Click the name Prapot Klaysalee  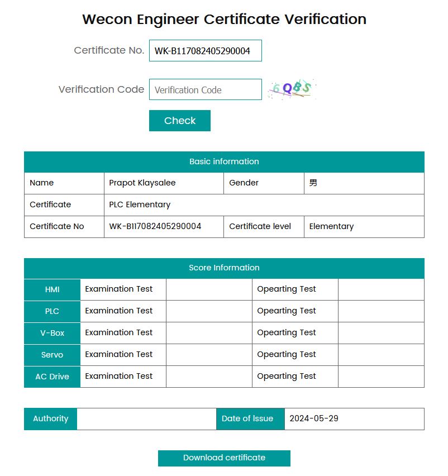(142, 183)
